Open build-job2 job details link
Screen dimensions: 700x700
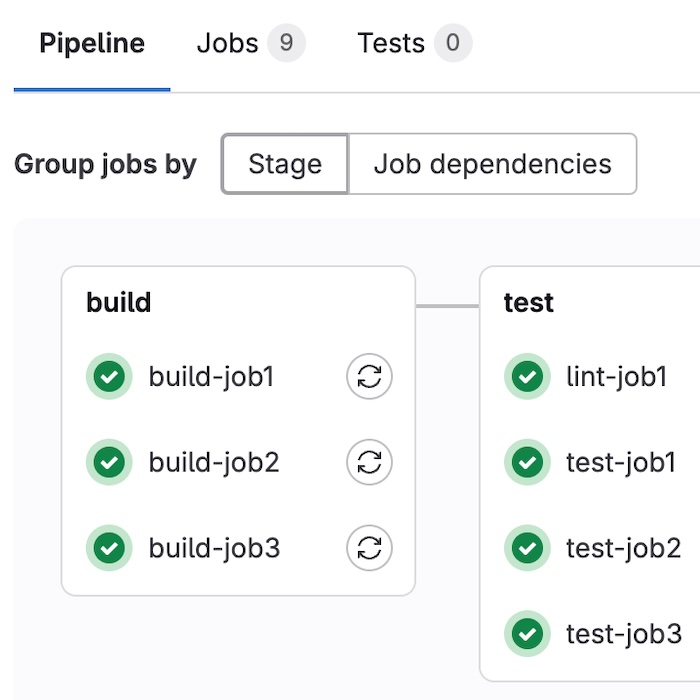[213, 462]
